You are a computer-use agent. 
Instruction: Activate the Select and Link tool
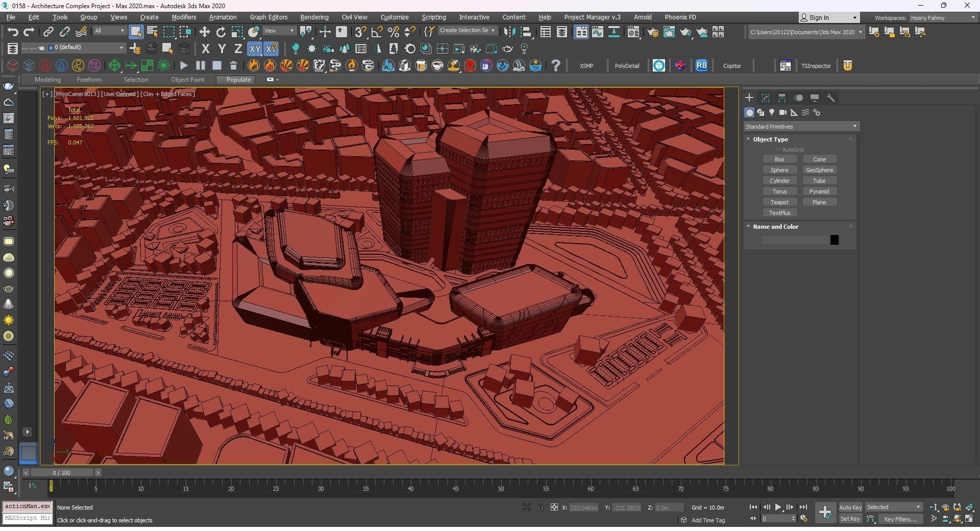click(x=48, y=32)
